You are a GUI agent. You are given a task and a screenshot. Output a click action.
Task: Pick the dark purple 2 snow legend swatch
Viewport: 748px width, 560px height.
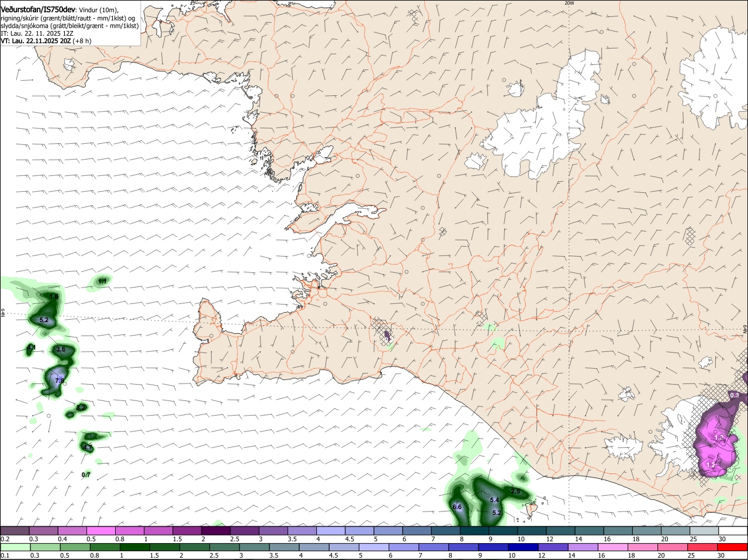point(216,530)
